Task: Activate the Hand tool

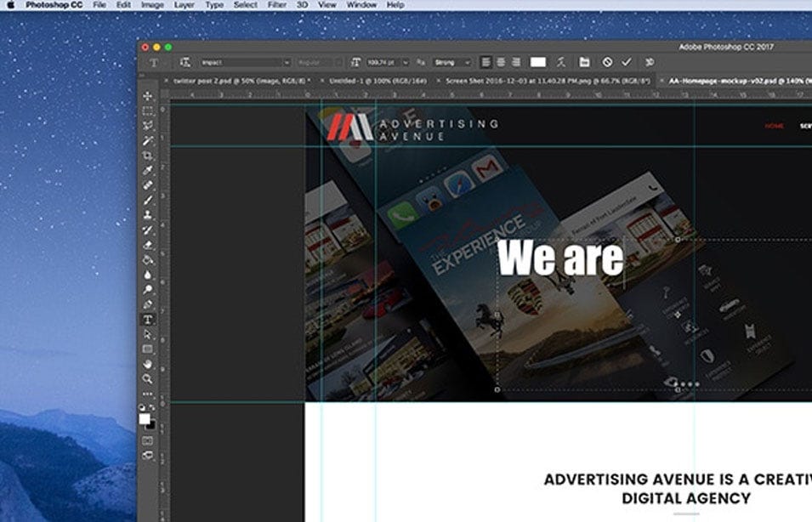Action: (x=148, y=364)
